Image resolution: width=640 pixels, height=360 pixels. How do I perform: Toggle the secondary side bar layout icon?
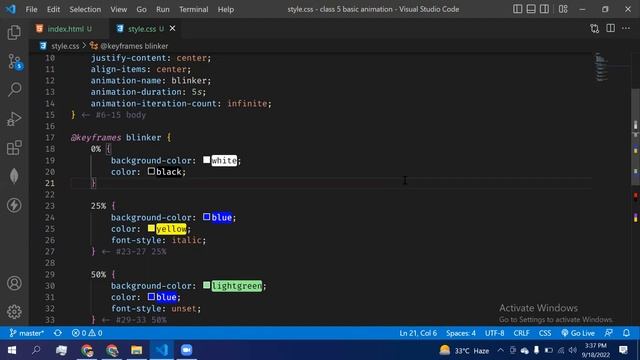click(x=544, y=9)
